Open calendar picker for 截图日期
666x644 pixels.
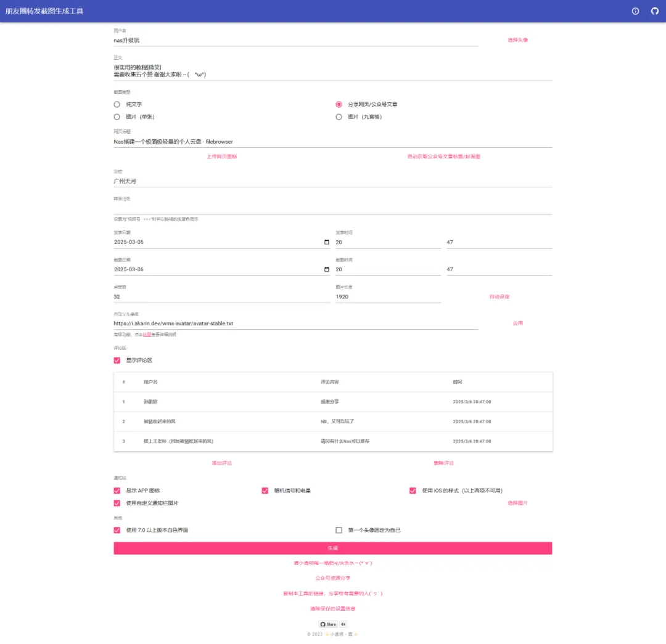pyautogui.click(x=326, y=269)
